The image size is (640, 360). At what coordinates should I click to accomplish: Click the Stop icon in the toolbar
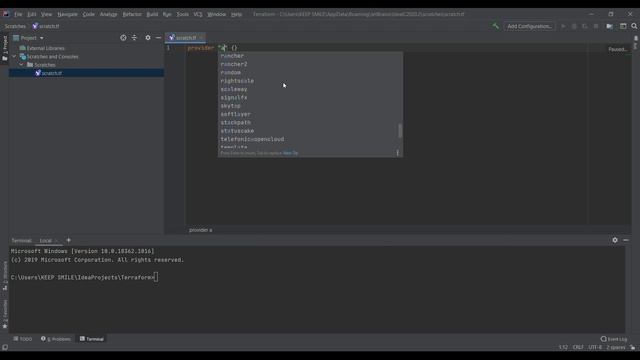click(x=596, y=26)
